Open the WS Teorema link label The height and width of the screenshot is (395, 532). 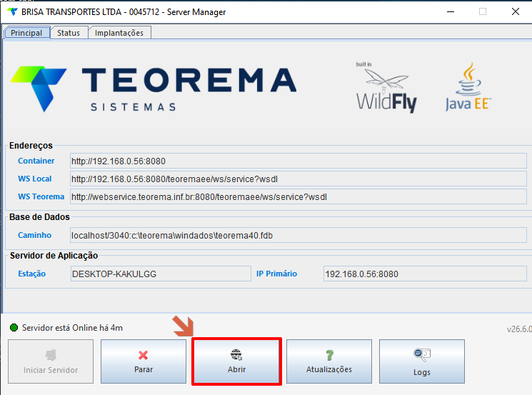pyautogui.click(x=41, y=197)
